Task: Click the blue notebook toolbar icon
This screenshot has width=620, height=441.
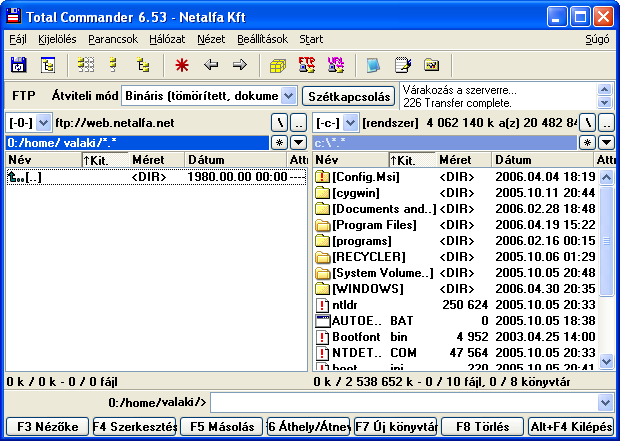Action: 373,65
